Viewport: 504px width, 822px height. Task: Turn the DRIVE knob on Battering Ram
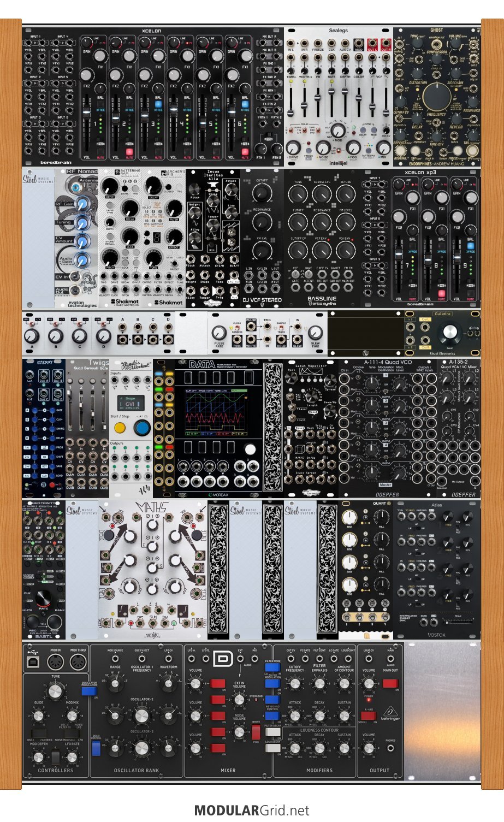point(109,187)
